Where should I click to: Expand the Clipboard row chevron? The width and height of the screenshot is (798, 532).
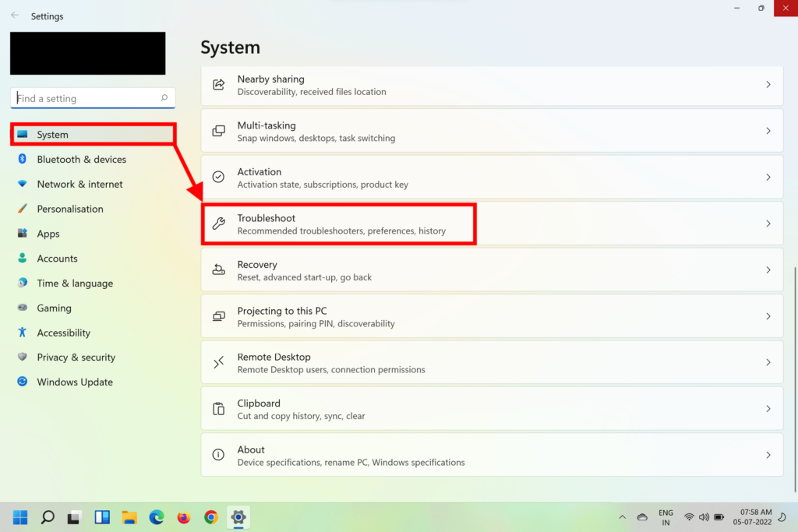click(x=768, y=409)
